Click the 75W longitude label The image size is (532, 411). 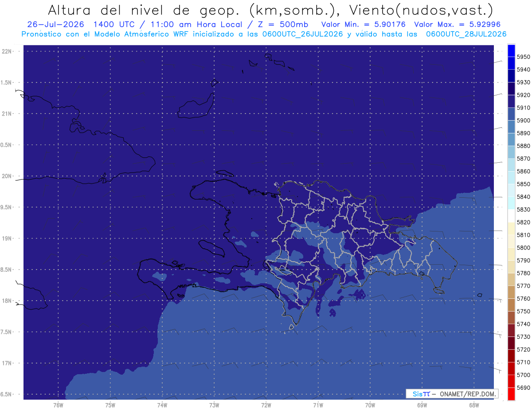[110, 405]
